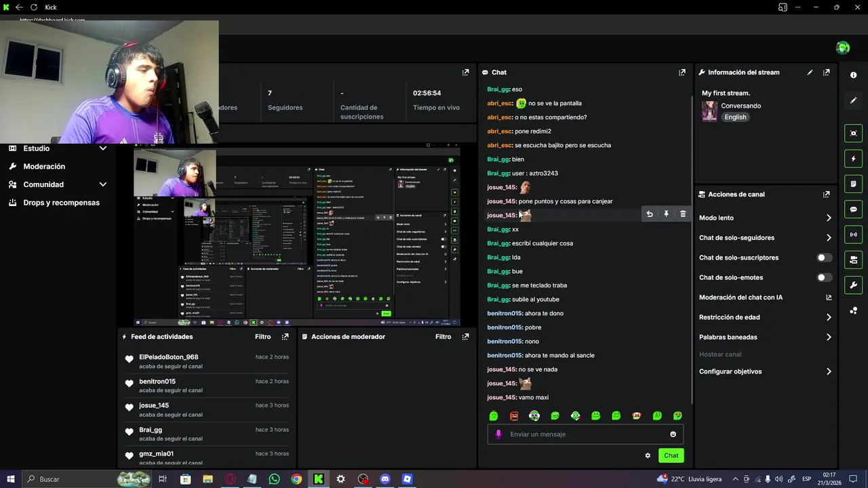Click the chat bubble icon in right sidebar
This screenshot has width=868, height=488.
click(x=854, y=209)
